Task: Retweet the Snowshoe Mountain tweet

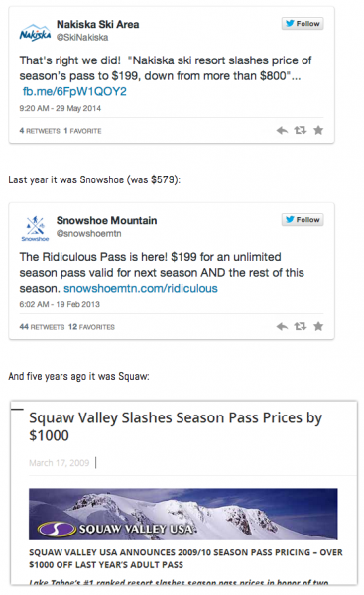Action: (301, 326)
